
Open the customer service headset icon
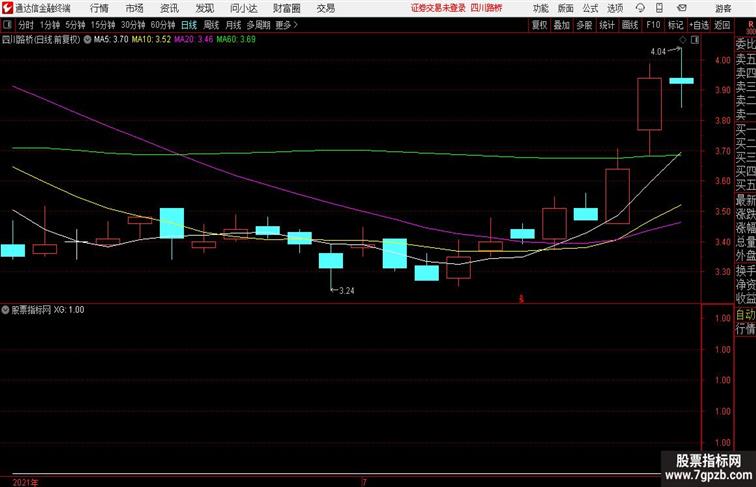tap(640, 8)
